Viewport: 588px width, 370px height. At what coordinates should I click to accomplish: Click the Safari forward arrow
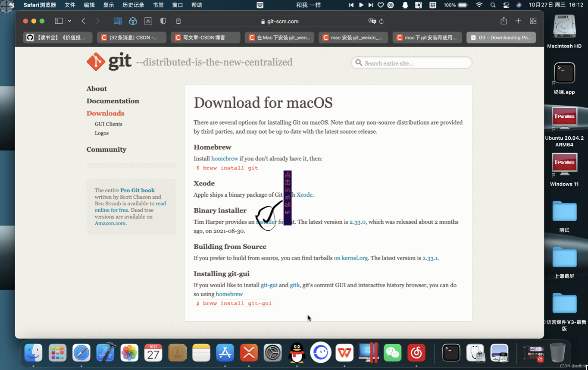coord(97,21)
